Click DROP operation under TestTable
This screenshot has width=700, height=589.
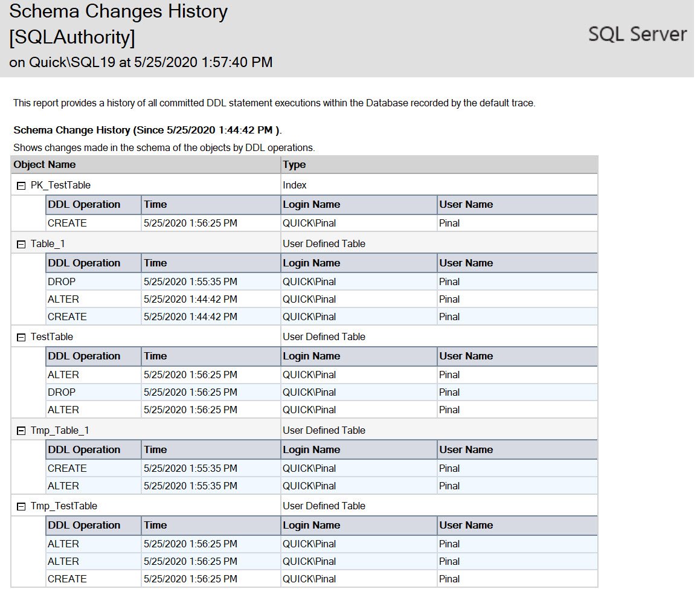[x=62, y=392]
